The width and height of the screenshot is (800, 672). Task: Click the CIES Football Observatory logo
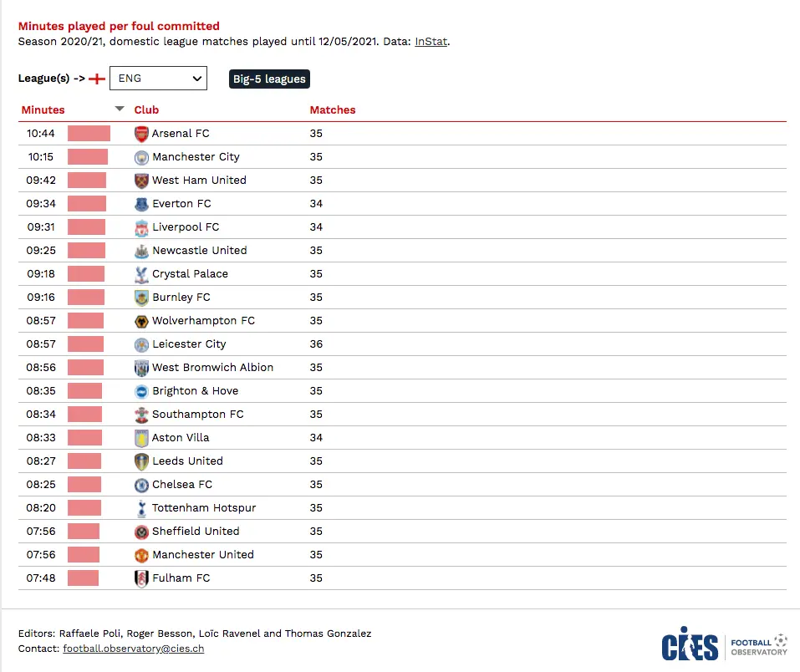tap(724, 645)
